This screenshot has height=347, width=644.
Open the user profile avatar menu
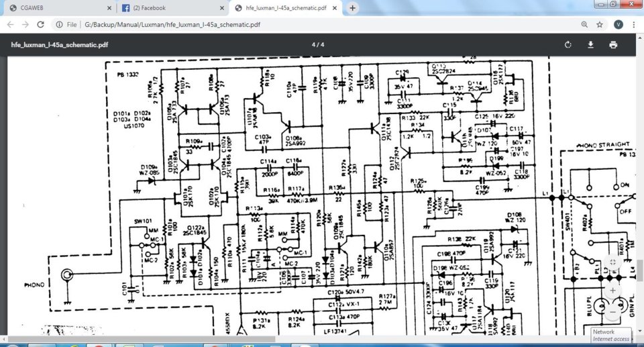pos(618,25)
